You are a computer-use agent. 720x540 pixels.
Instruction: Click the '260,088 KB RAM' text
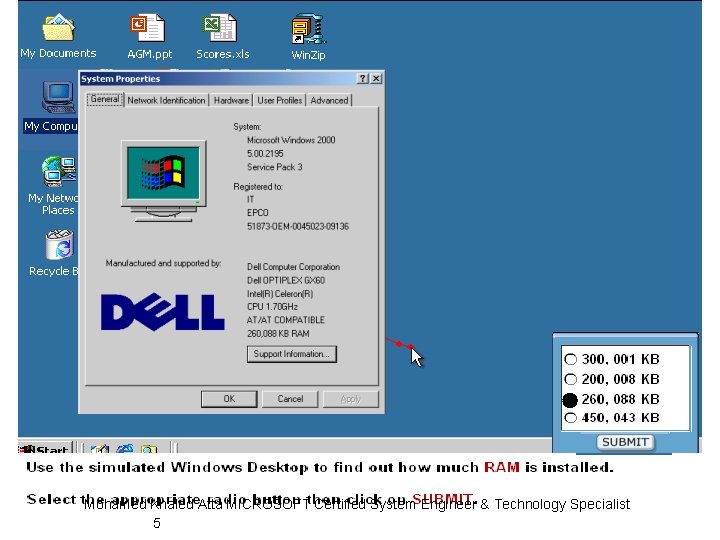pos(278,333)
